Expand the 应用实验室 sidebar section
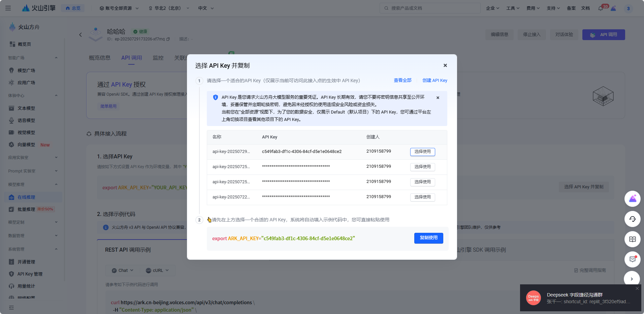Screen dimensions: 644x314 click(56, 157)
